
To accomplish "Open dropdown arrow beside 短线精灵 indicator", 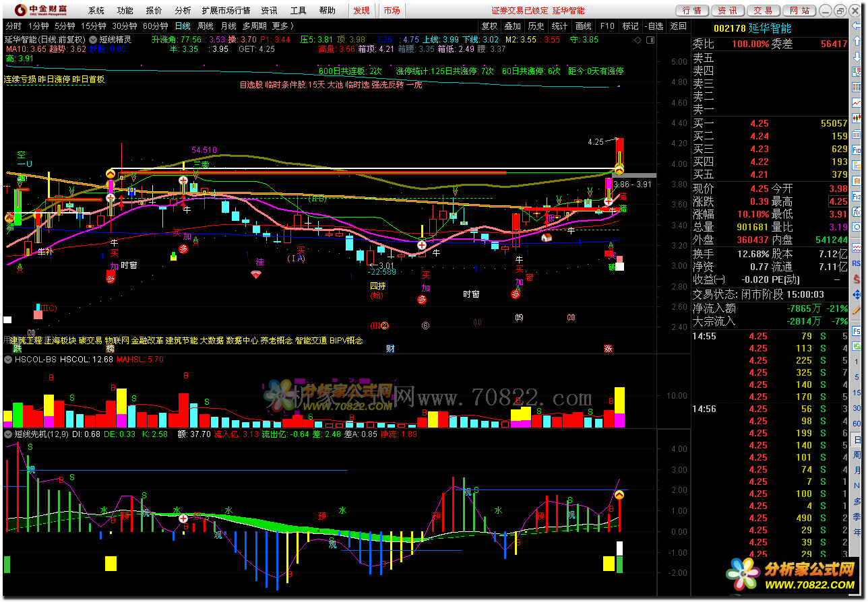I will [93, 40].
